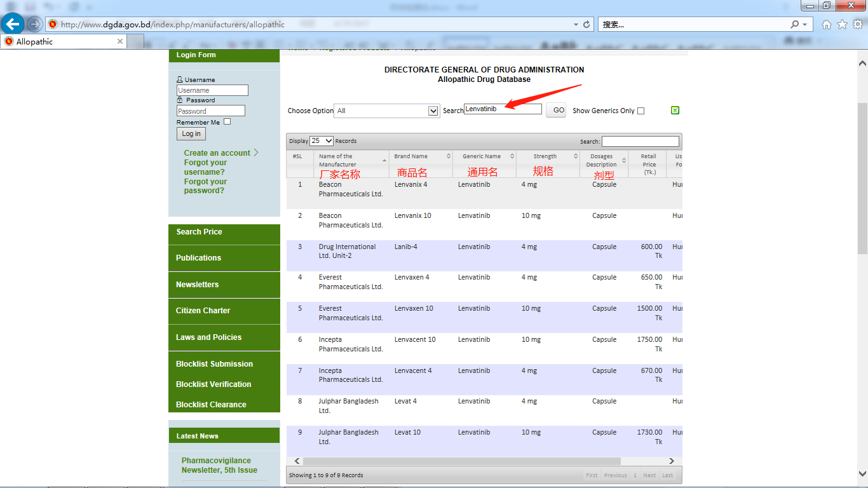Enable the Remember Me checkbox
Viewport: 868px width, 488px height.
pos(227,121)
